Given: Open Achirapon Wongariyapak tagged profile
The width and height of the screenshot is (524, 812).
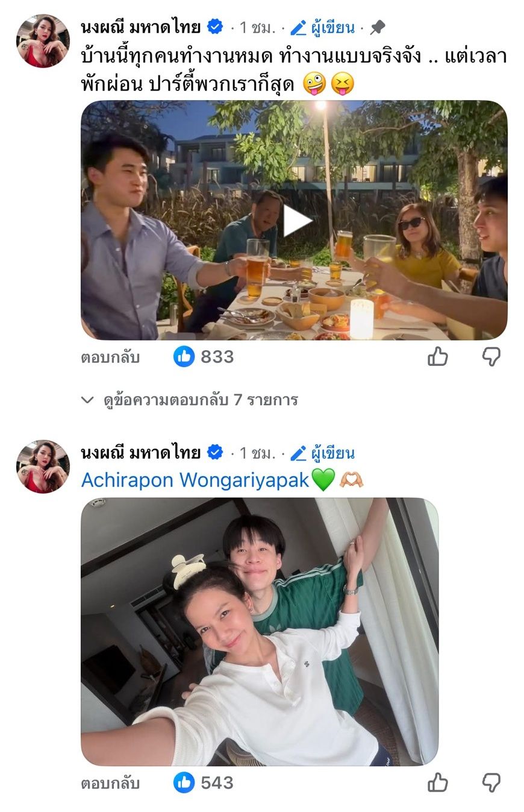Looking at the screenshot, I should [195, 480].
